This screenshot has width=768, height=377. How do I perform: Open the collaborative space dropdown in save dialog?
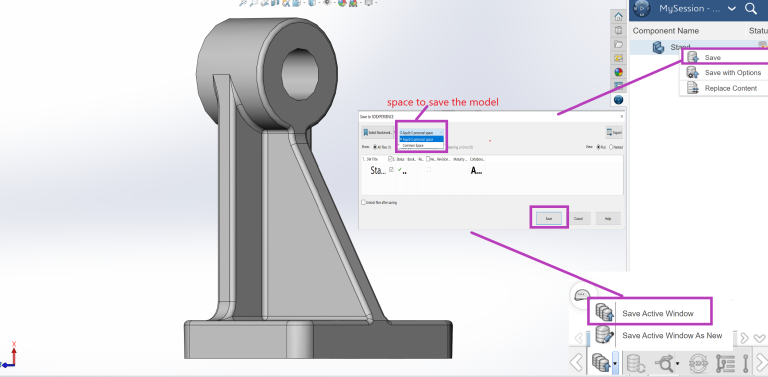click(x=421, y=133)
